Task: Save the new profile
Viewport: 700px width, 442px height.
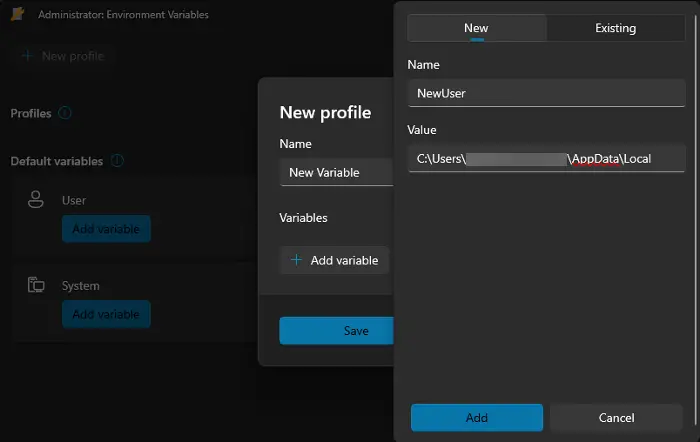Action: 337,331
